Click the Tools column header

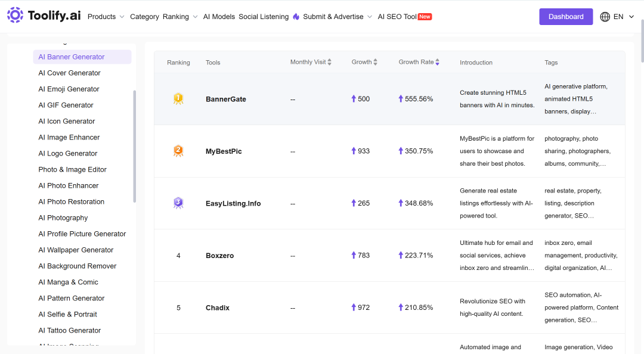(x=213, y=63)
